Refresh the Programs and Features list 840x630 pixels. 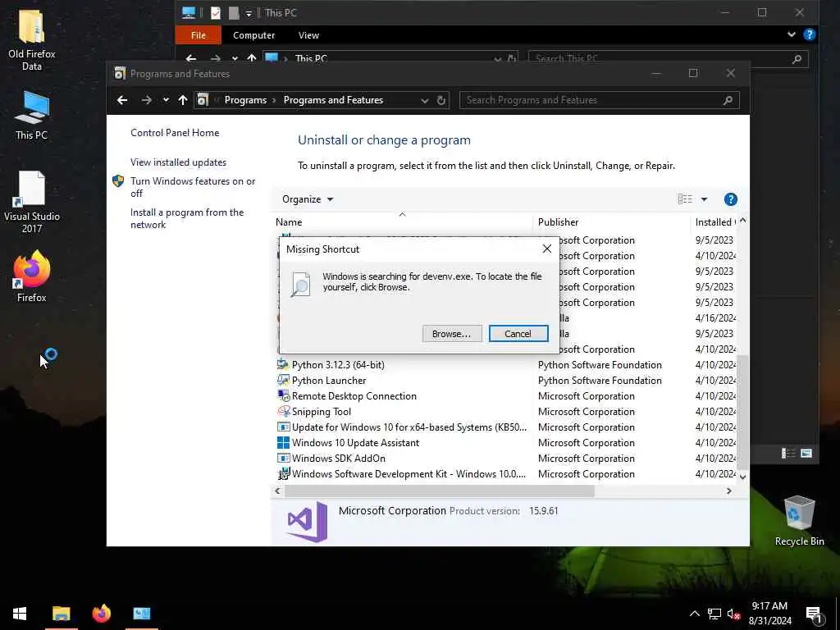pyautogui.click(x=441, y=100)
